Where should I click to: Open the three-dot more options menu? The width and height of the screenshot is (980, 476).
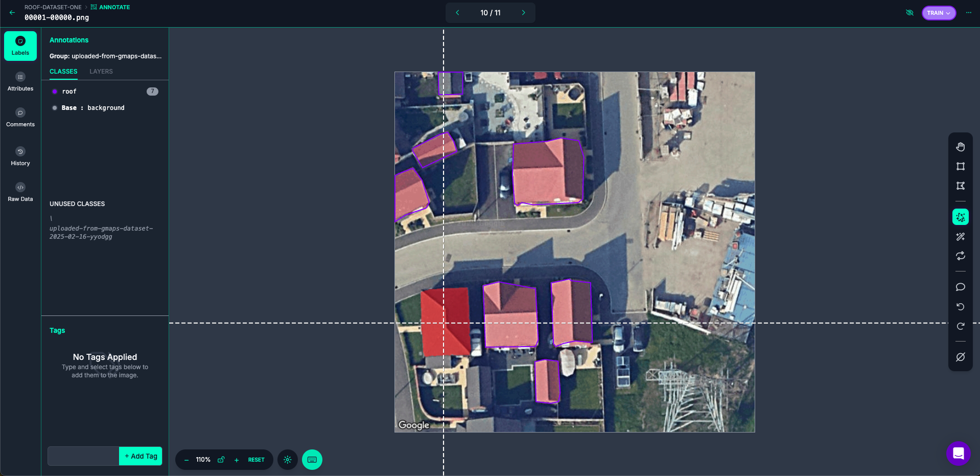click(968, 13)
